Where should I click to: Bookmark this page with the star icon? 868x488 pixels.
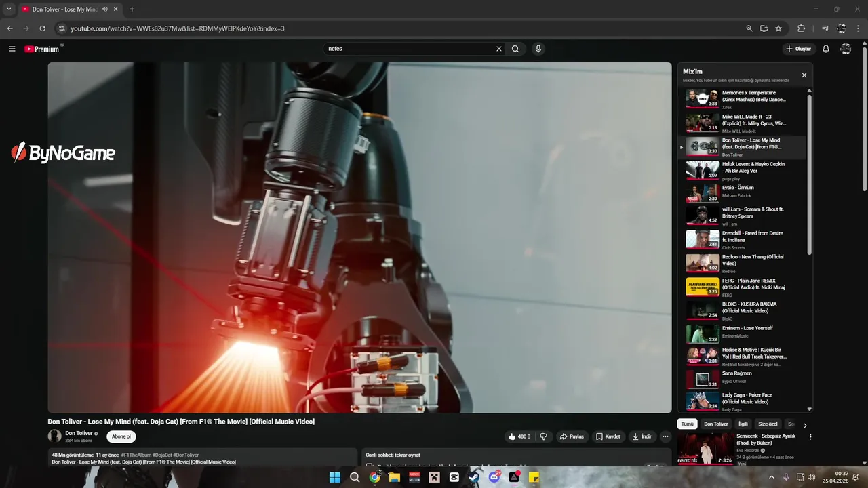click(x=778, y=28)
